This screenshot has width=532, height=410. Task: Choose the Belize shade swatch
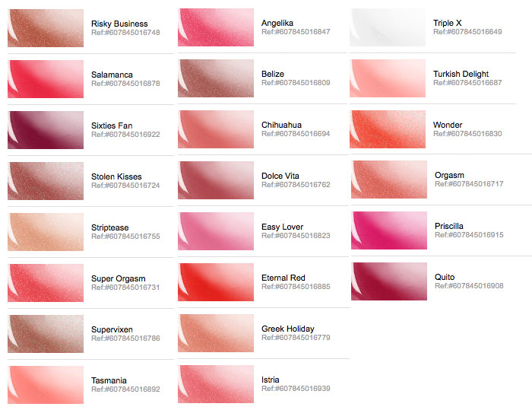point(216,78)
